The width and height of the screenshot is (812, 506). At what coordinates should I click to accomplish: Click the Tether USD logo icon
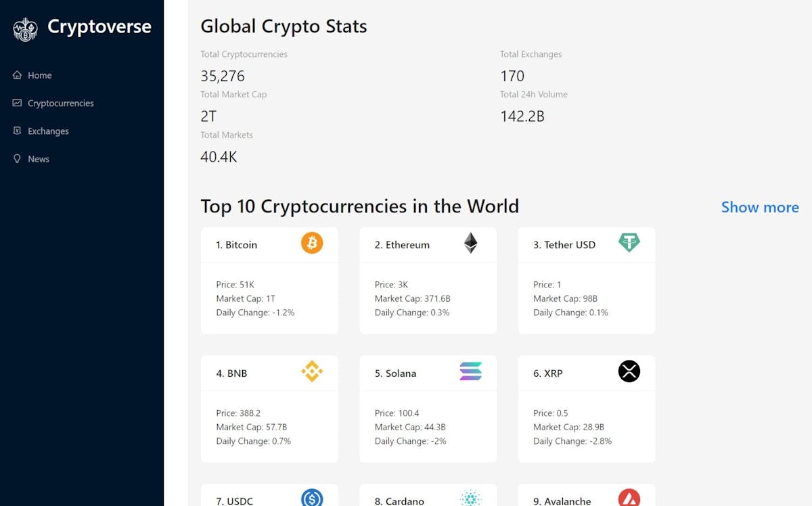pyautogui.click(x=629, y=243)
